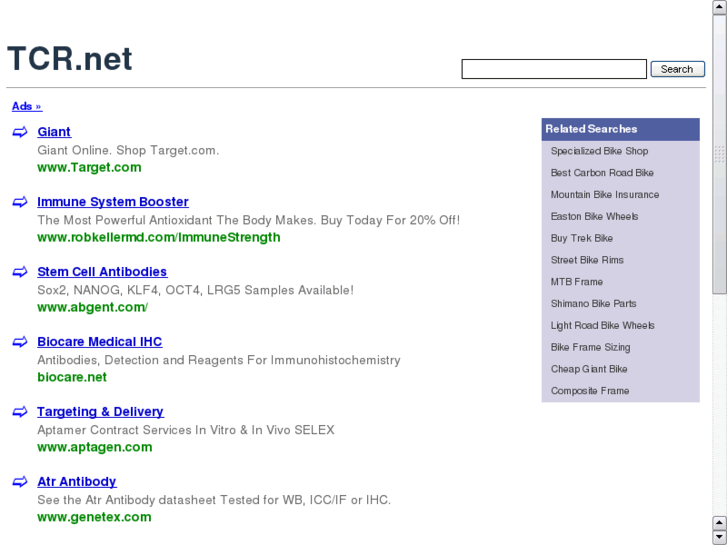Click the second up arrow near scrollbar bottom
This screenshot has height=545, width=727.
coord(719,523)
